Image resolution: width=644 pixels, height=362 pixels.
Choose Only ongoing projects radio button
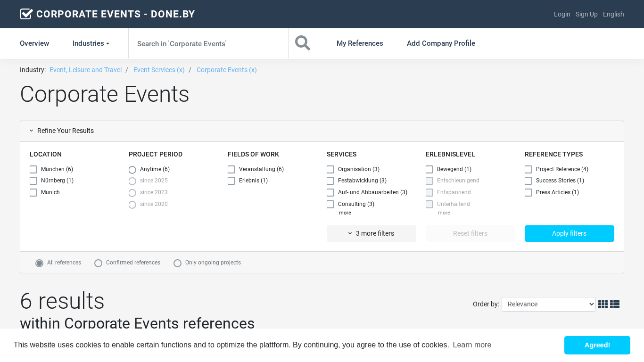tap(178, 263)
